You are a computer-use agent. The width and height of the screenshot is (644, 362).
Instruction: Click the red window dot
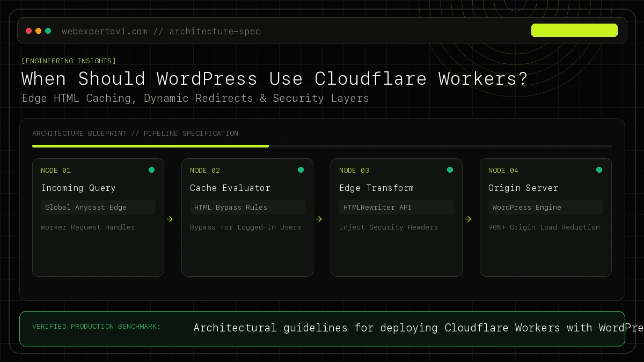point(29,31)
